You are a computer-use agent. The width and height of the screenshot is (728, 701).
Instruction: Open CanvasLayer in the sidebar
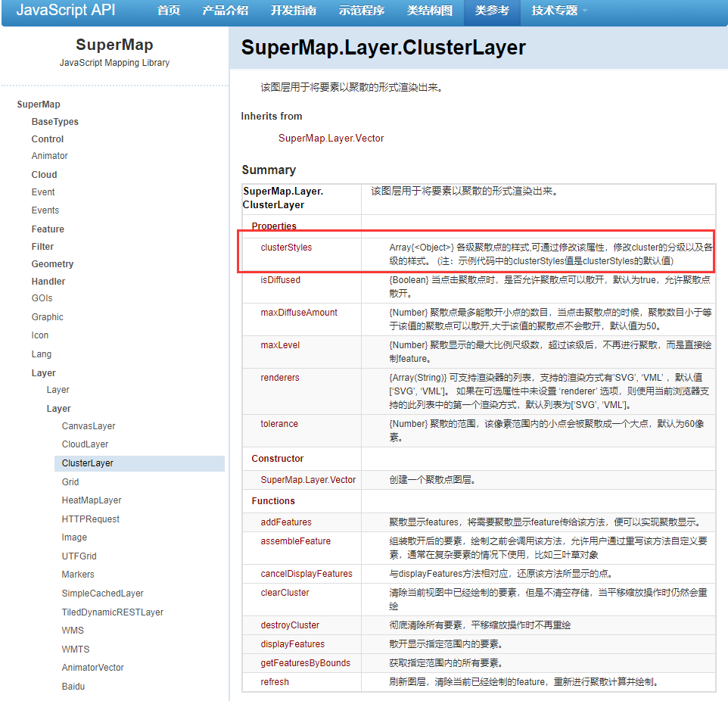89,426
